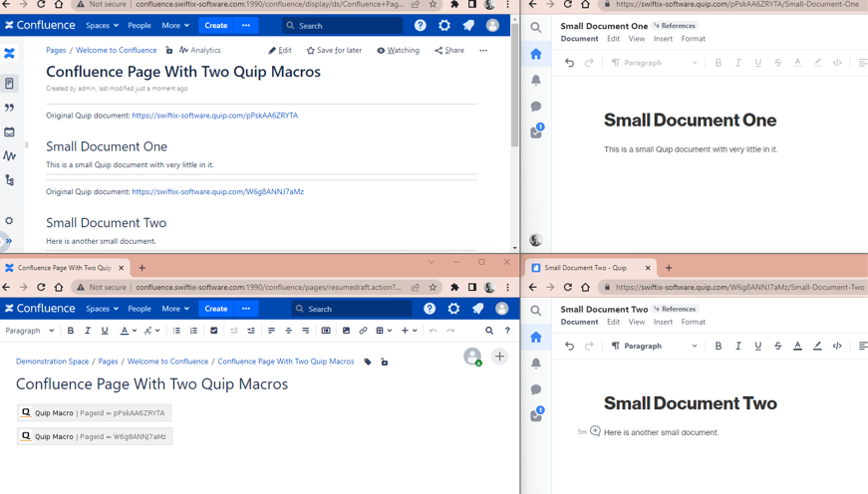Undo in Small Document Two Quip toolbar
868x494 pixels.
click(569, 346)
